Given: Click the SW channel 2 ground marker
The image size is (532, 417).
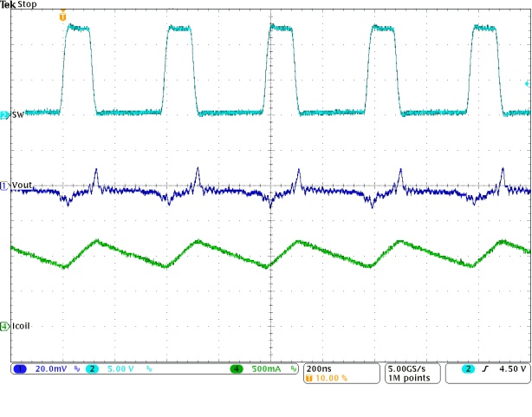Looking at the screenshot, I should tap(5, 114).
